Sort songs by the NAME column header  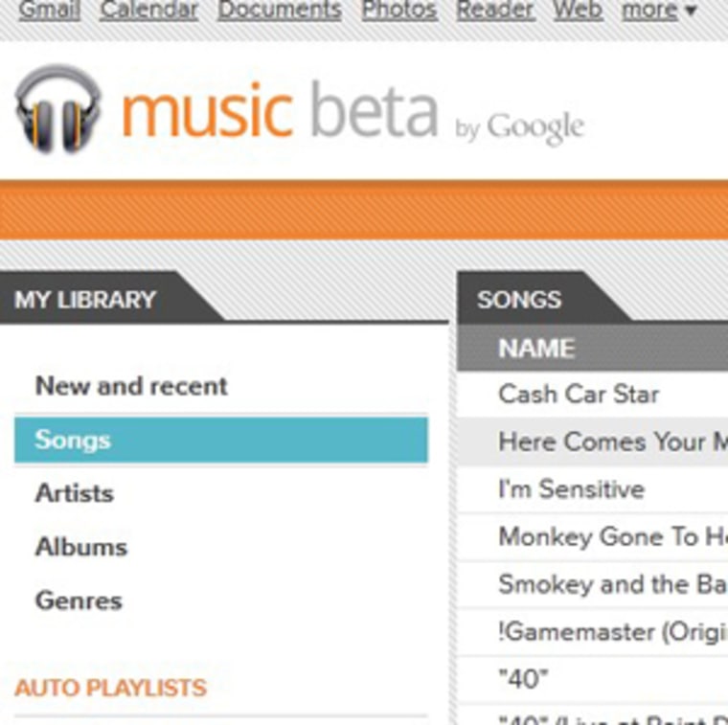tap(536, 349)
